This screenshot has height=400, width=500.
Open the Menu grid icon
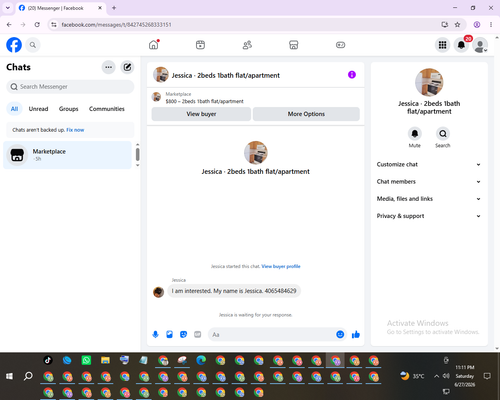point(442,45)
